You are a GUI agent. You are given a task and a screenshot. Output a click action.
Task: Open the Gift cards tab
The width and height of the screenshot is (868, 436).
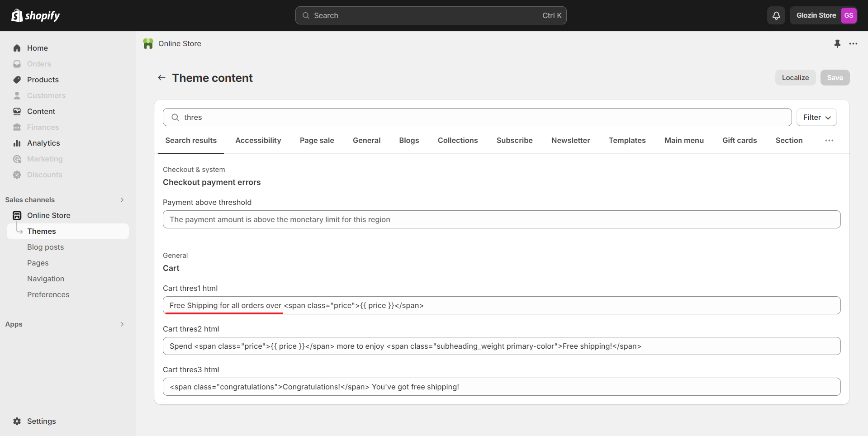[x=740, y=141]
